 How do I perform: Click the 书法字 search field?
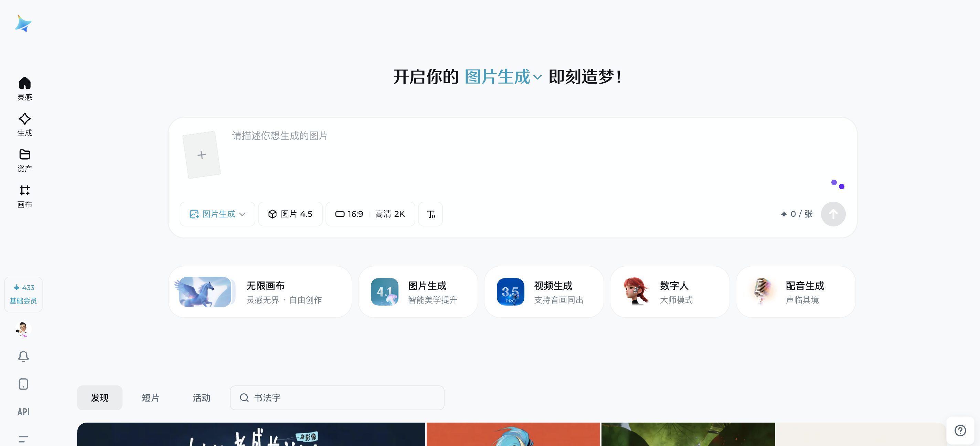coord(337,398)
